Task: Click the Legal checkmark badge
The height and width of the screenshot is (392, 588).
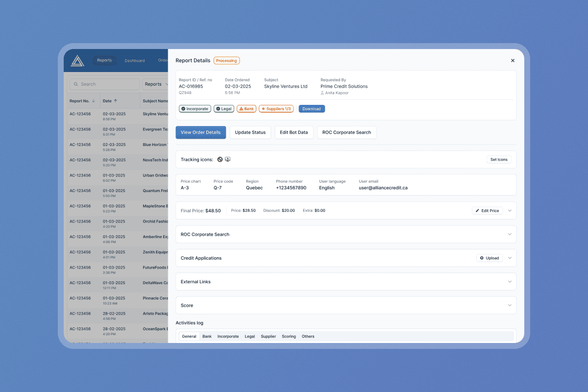Action: (x=223, y=109)
